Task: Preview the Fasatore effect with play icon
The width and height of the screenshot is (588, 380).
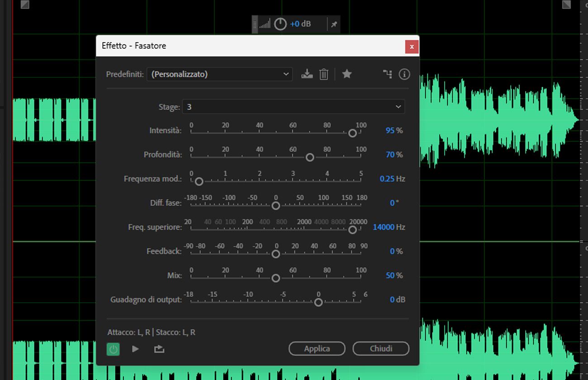Action: point(135,348)
